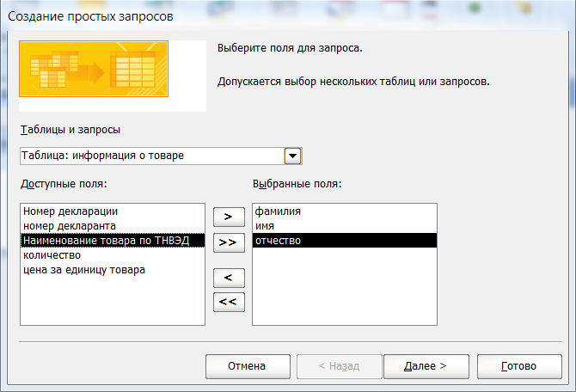Open the Таблицы и запросы dropdown arrow
Image resolution: width=576 pixels, height=392 pixels.
(x=293, y=156)
